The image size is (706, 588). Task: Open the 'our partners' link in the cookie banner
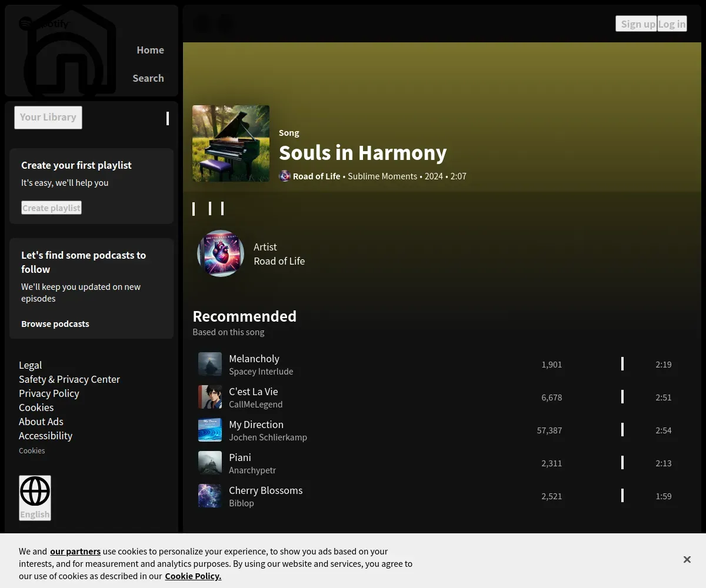point(75,552)
